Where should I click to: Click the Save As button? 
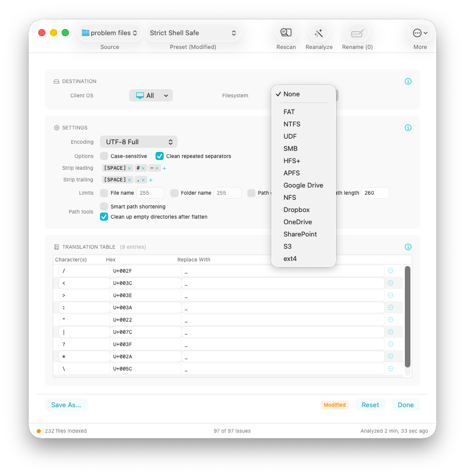[x=66, y=404]
